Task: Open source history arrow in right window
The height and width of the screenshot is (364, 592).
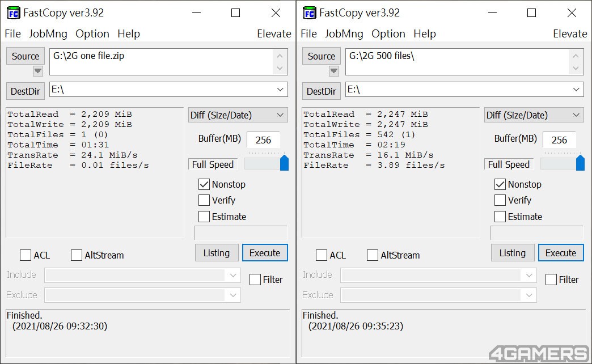Action: (334, 71)
